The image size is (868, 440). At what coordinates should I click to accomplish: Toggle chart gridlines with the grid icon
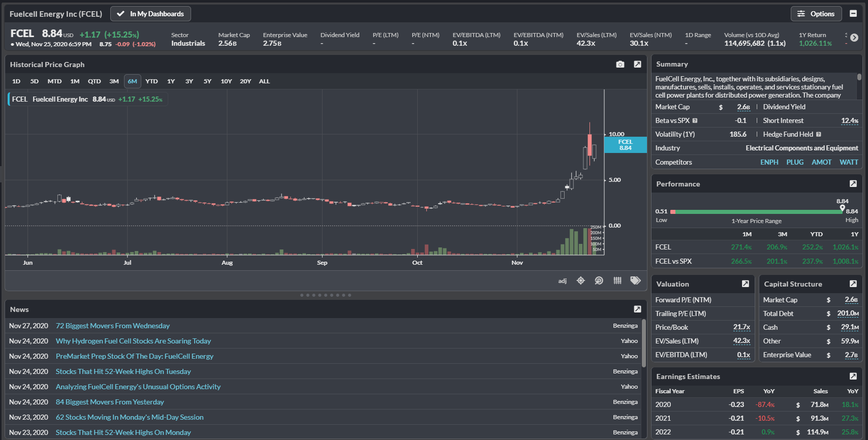(617, 280)
